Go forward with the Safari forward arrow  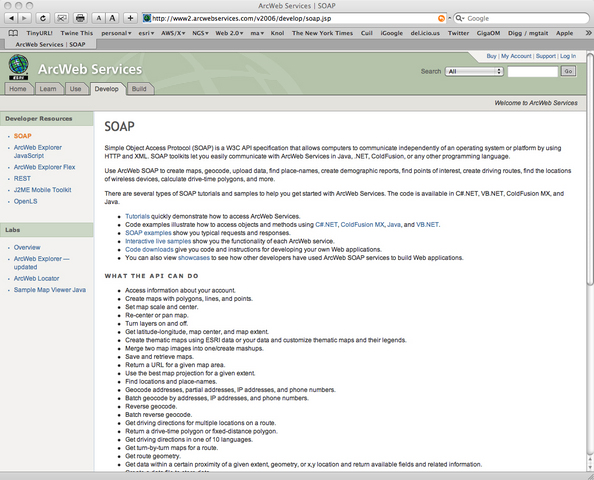(x=24, y=18)
